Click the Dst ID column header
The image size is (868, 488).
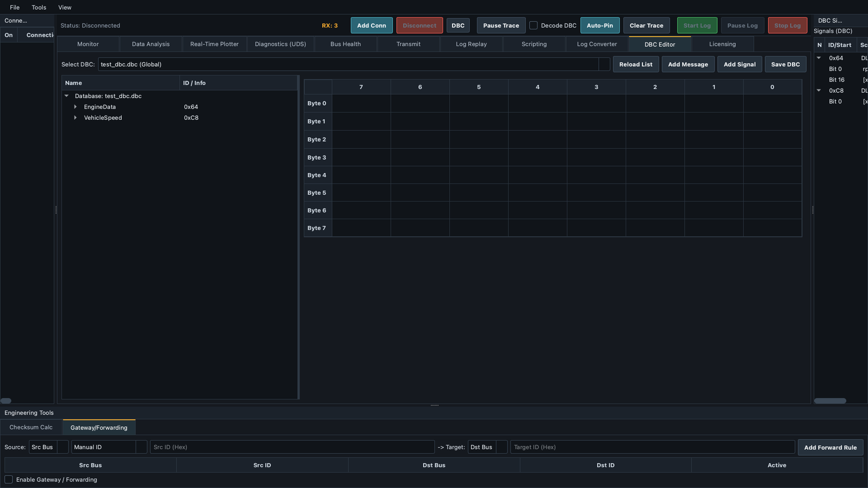[x=605, y=465]
